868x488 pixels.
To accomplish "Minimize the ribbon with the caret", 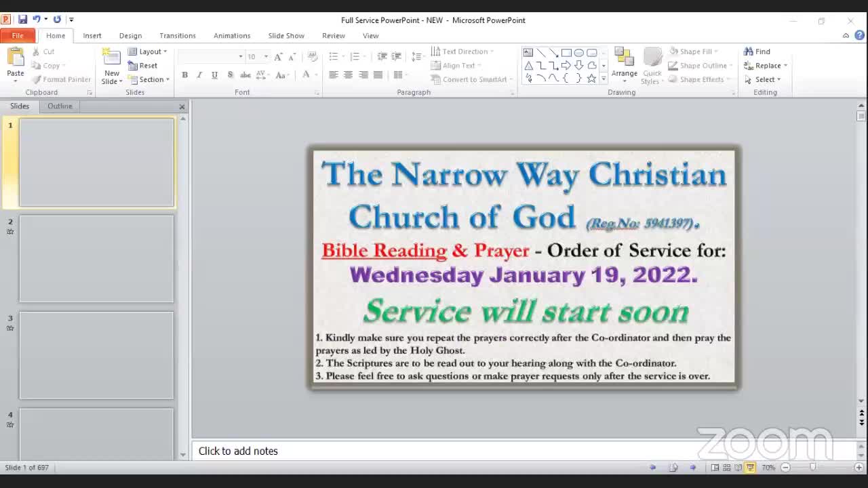I will pyautogui.click(x=846, y=36).
